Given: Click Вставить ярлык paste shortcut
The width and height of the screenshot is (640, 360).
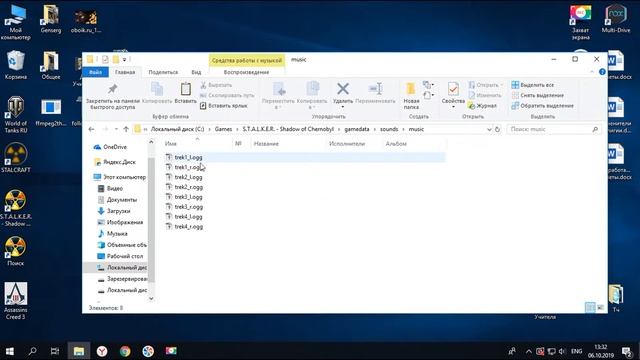Looking at the screenshot, I should 224,106.
